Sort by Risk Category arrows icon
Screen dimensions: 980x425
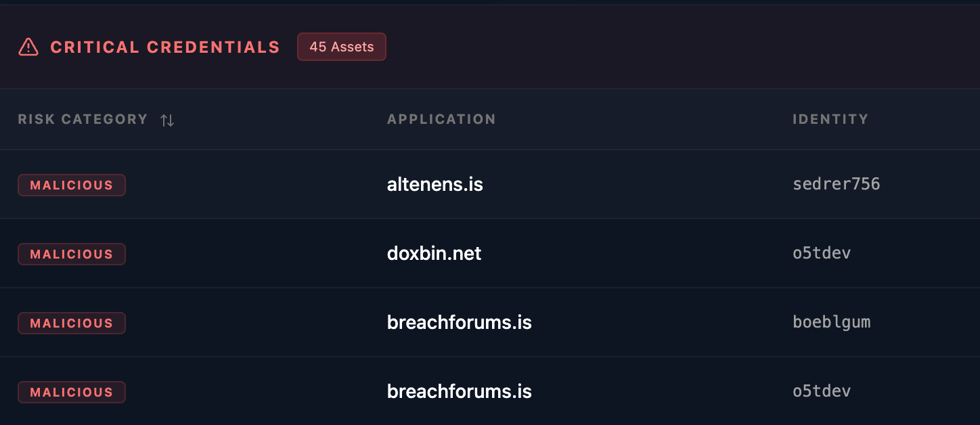167,120
